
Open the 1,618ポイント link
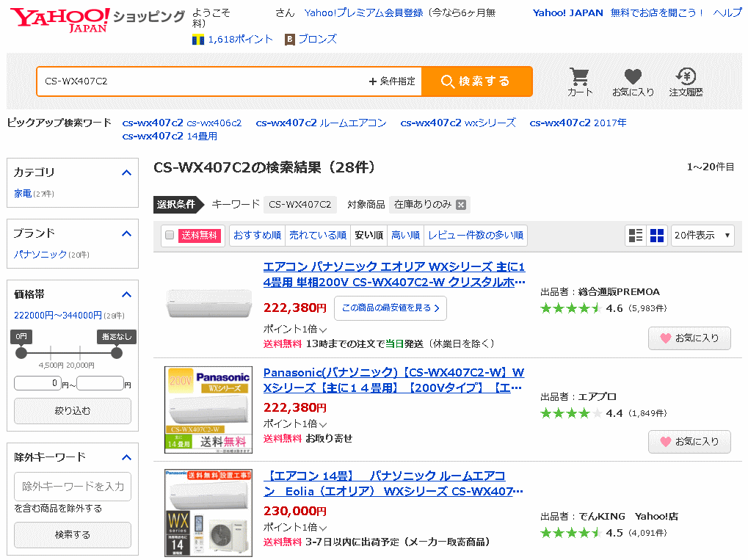(241, 40)
